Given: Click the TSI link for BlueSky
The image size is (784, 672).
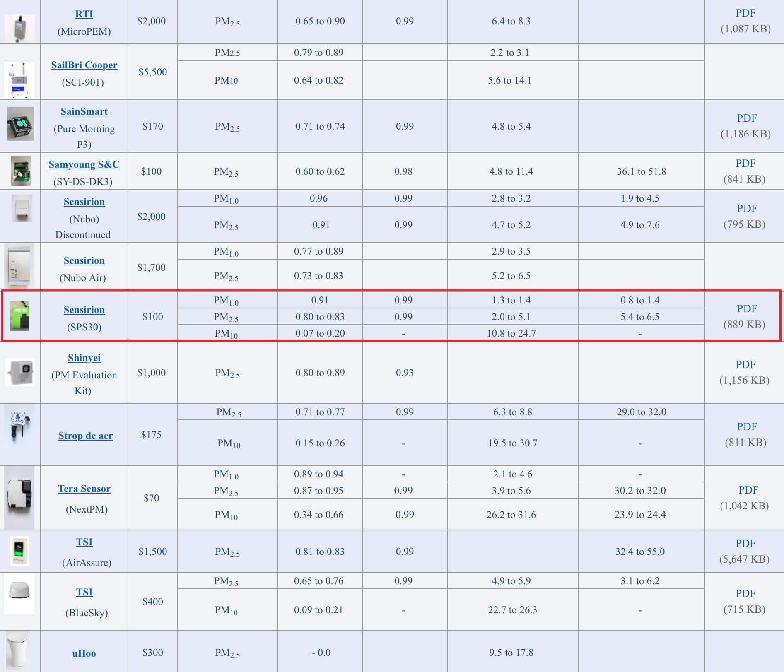Looking at the screenshot, I should pos(84,592).
